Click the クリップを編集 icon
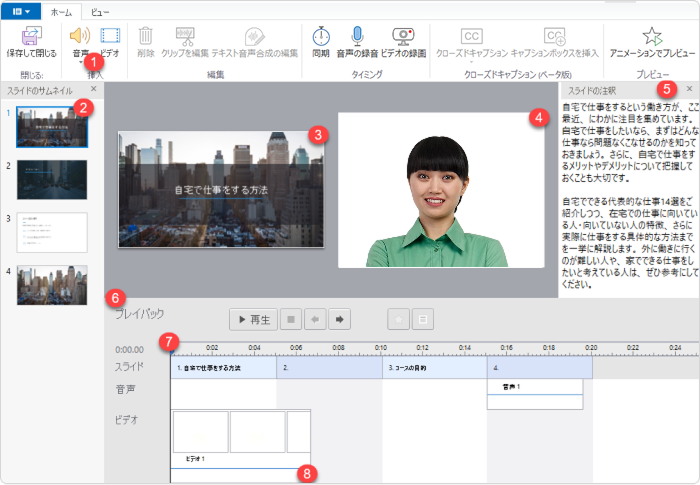 [184, 36]
